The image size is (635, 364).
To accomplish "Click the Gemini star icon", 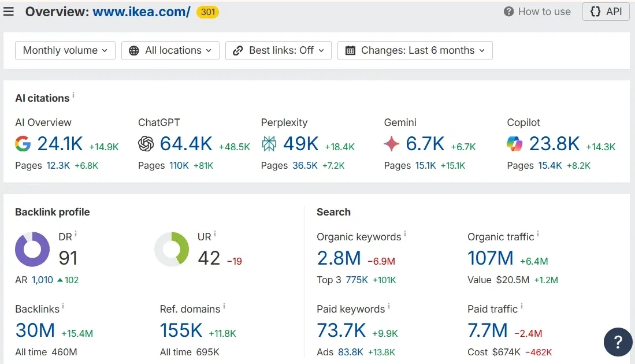I will 392,144.
